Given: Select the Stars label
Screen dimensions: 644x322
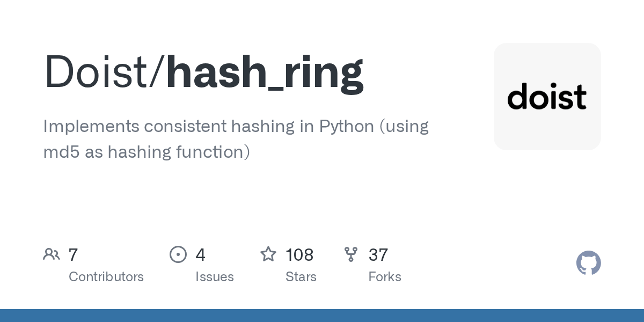Looking at the screenshot, I should [301, 277].
